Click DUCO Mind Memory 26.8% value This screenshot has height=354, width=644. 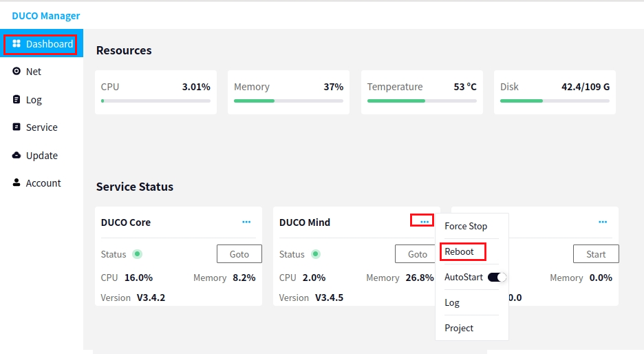tap(420, 278)
